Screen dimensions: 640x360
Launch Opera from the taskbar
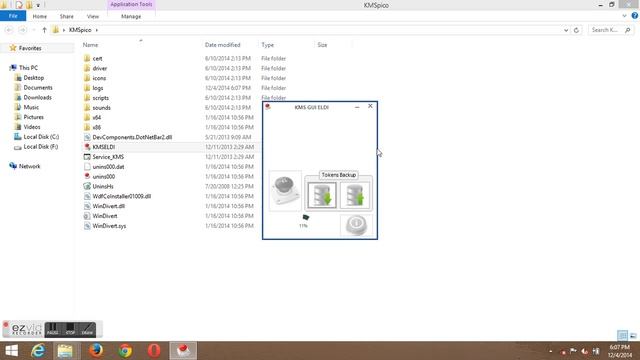pos(154,351)
